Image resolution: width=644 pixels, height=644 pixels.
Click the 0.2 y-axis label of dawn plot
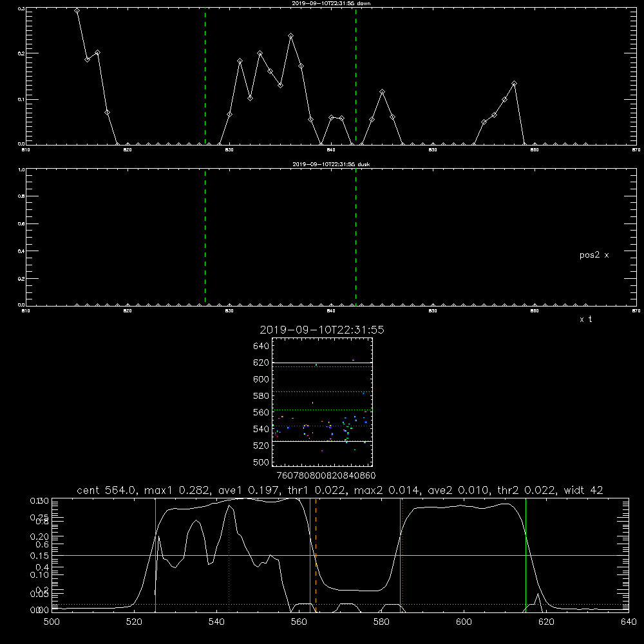click(x=21, y=53)
